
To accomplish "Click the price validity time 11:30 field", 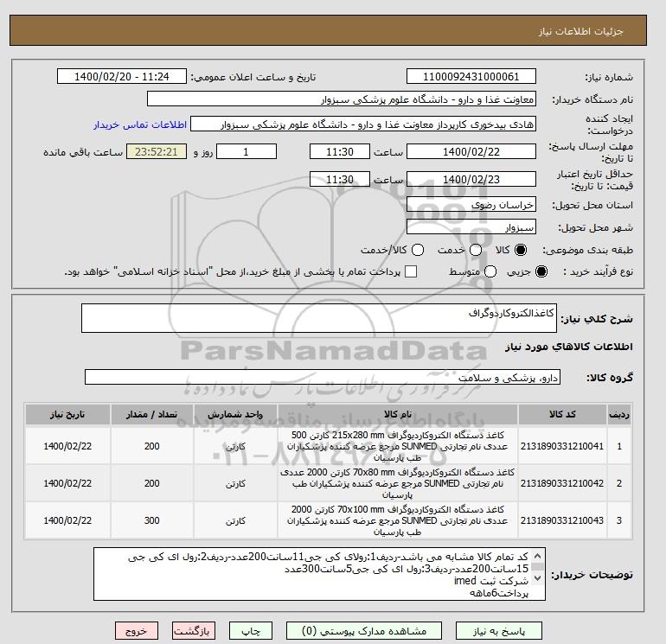I will pyautogui.click(x=340, y=179).
